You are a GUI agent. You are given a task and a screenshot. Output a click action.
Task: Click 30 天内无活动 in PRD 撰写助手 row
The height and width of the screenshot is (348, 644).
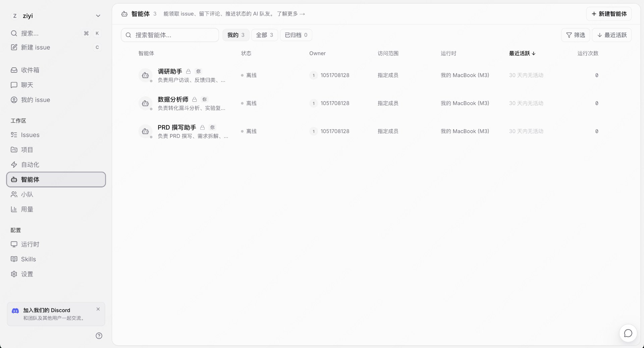tap(526, 131)
